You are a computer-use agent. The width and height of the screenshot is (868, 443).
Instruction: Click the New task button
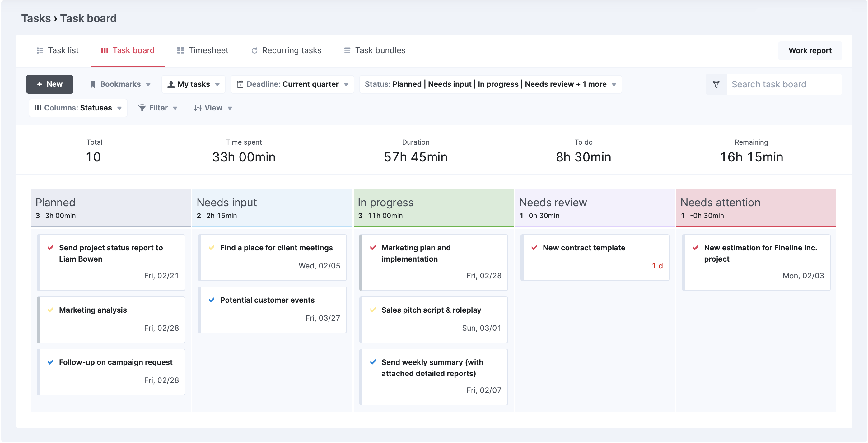click(x=49, y=84)
